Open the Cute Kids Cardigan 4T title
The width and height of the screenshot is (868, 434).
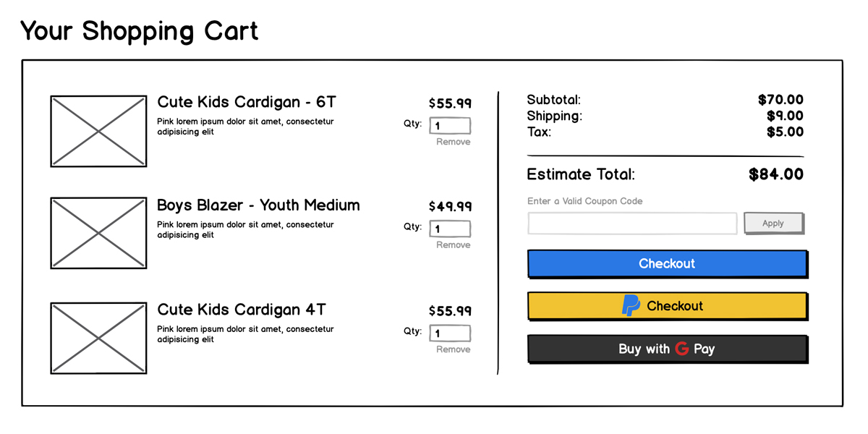pyautogui.click(x=242, y=310)
